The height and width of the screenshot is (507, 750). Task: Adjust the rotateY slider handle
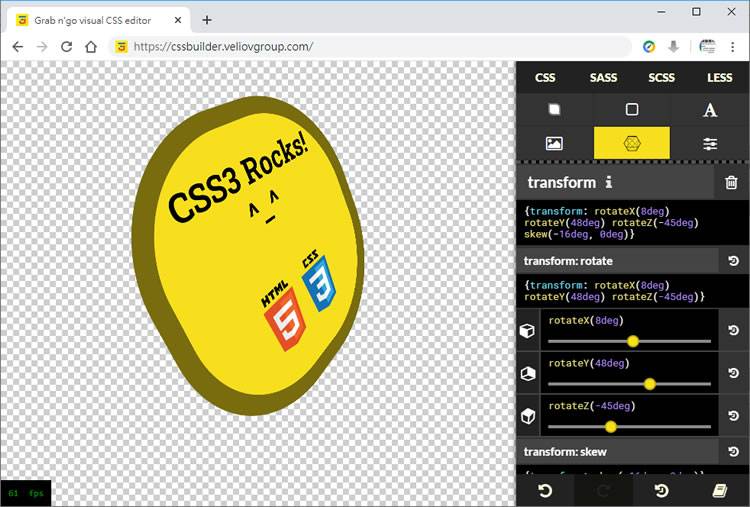click(x=649, y=384)
